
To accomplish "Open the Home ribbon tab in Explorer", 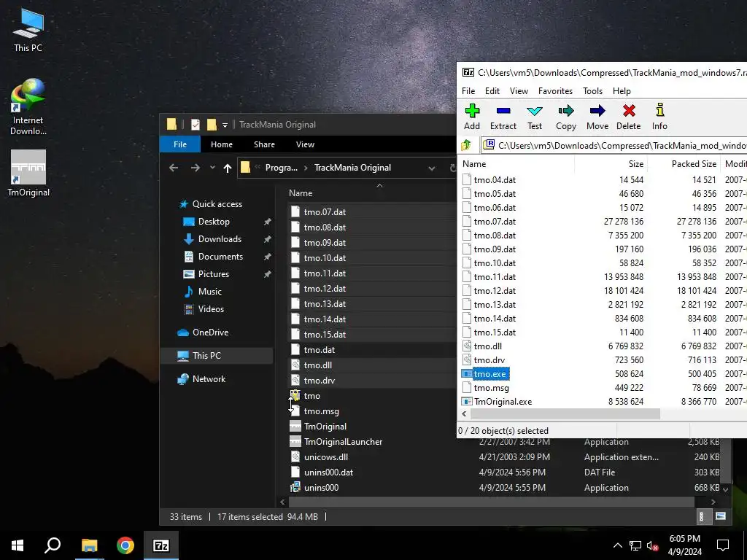I will coord(222,144).
